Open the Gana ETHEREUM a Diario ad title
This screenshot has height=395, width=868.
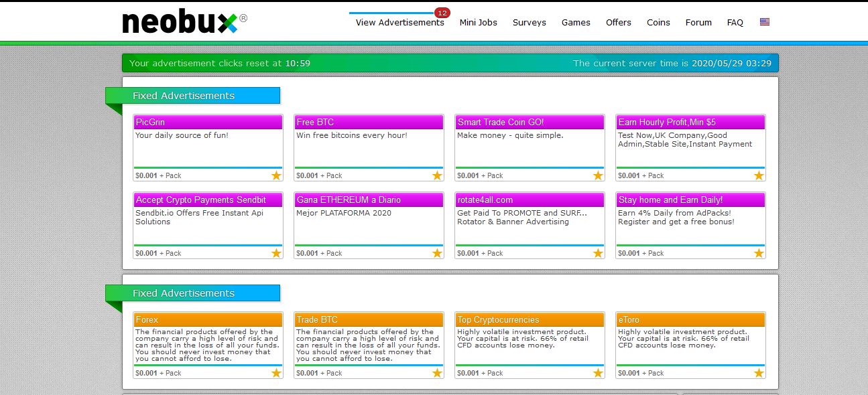369,200
